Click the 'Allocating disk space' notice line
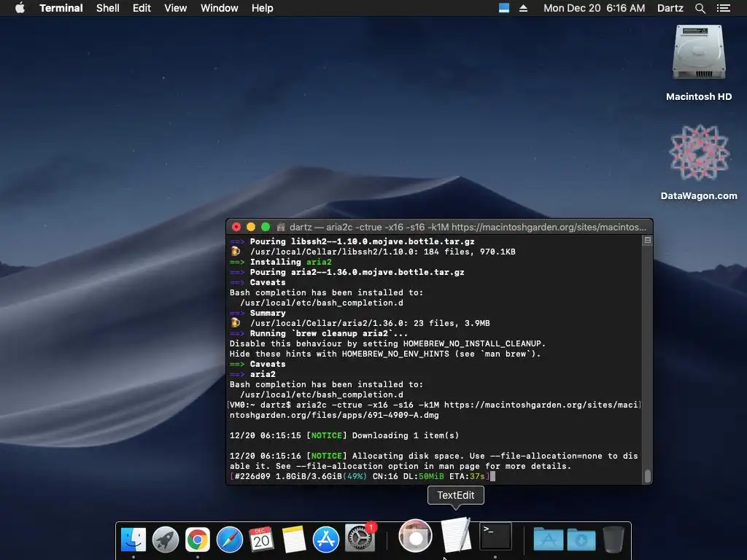Image resolution: width=747 pixels, height=560 pixels. [x=434, y=461]
